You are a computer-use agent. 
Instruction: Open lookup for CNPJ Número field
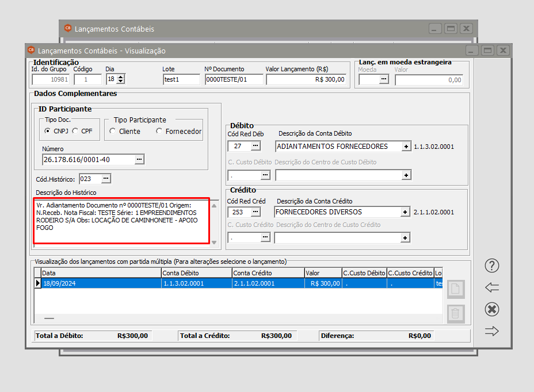(x=139, y=159)
